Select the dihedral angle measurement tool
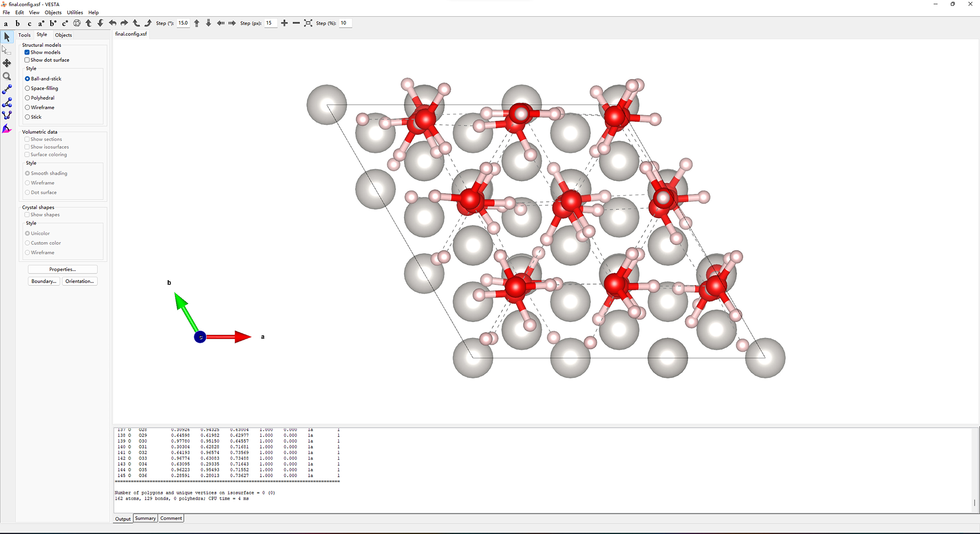This screenshot has width=980, height=534. click(7, 115)
